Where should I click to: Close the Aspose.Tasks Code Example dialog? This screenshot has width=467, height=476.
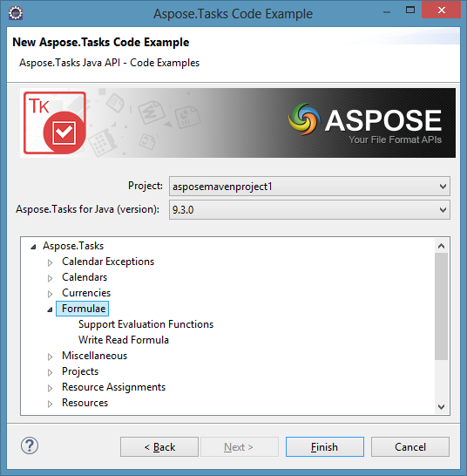442,10
